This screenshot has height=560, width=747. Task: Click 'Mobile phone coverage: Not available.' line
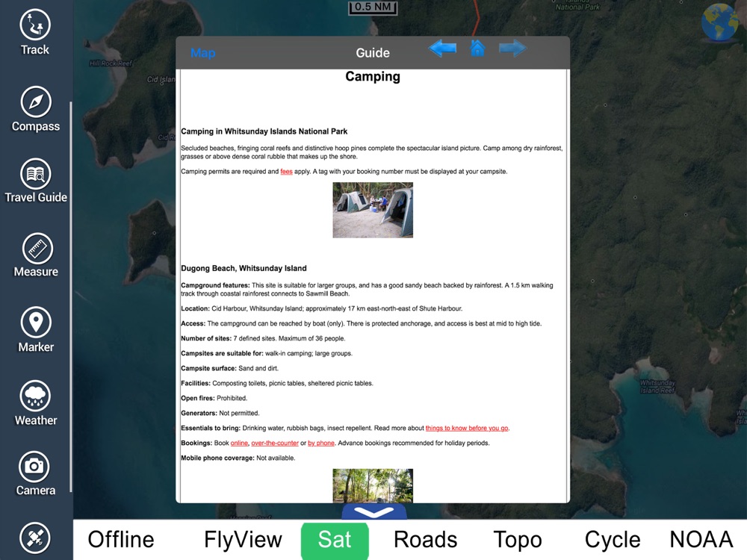point(238,458)
